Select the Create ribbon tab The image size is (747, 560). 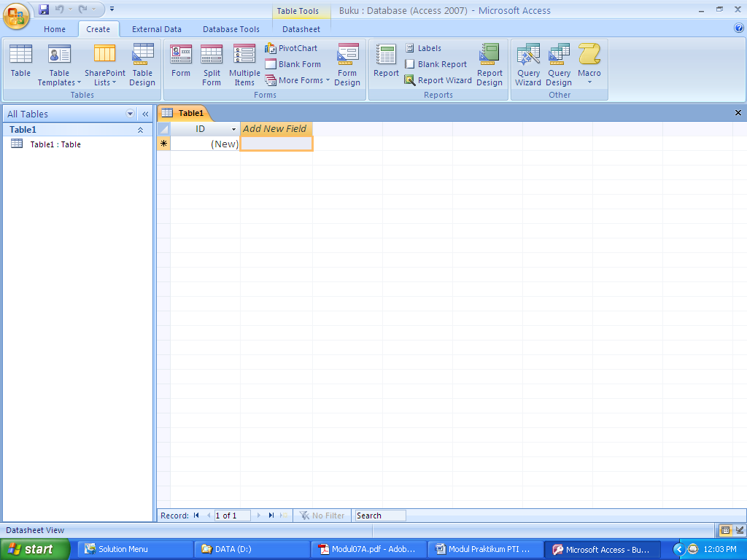coord(98,29)
